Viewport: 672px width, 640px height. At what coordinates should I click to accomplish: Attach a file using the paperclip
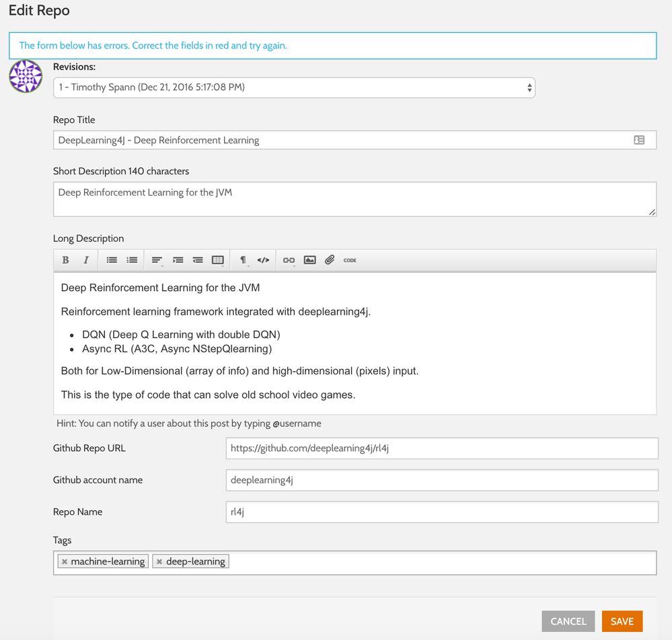click(x=330, y=260)
